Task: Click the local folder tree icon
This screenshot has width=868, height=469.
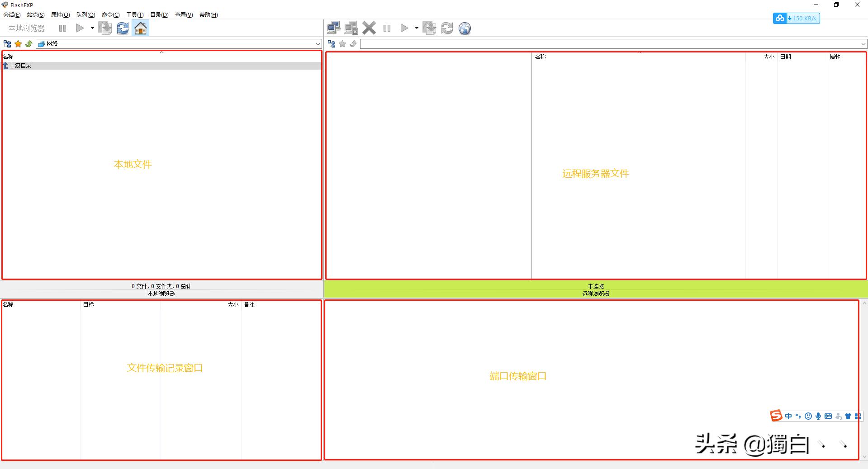Action: point(7,44)
